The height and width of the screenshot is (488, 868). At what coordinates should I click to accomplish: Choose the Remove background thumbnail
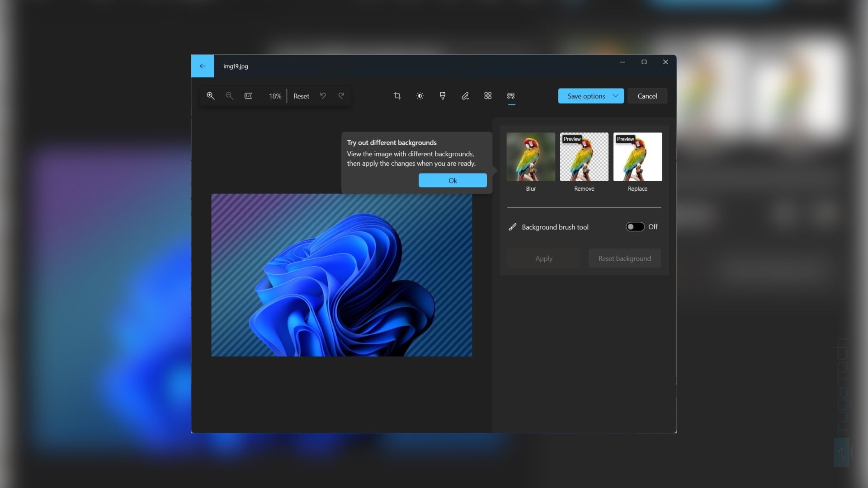tap(584, 157)
